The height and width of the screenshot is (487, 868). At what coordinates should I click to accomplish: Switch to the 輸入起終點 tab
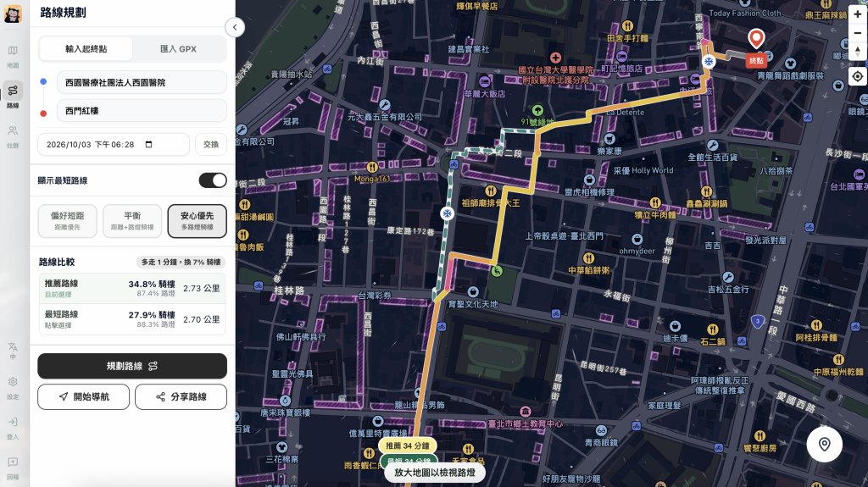tap(86, 49)
